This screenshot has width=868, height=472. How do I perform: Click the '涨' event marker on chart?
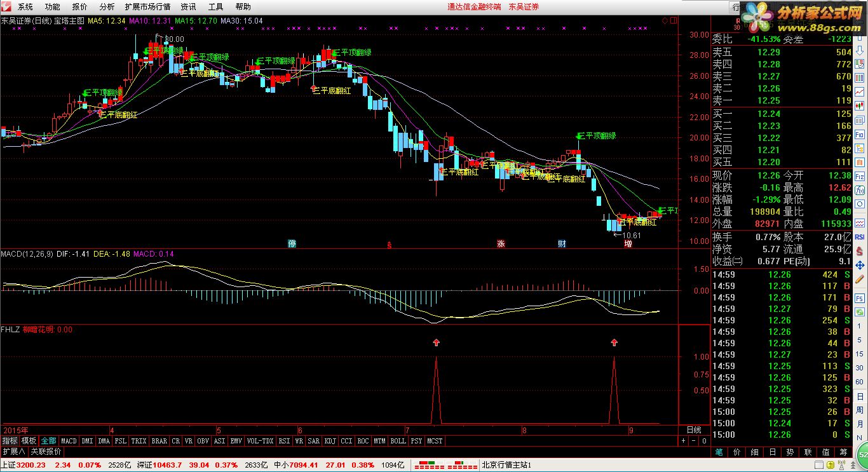(501, 243)
